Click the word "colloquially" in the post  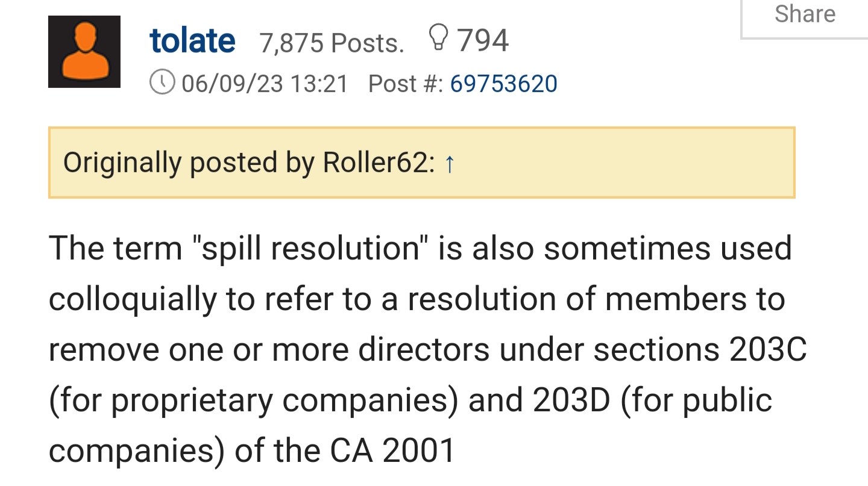pyautogui.click(x=132, y=299)
